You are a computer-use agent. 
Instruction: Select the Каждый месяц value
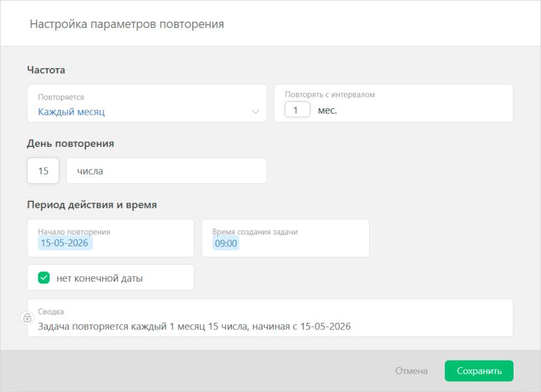pyautogui.click(x=71, y=112)
